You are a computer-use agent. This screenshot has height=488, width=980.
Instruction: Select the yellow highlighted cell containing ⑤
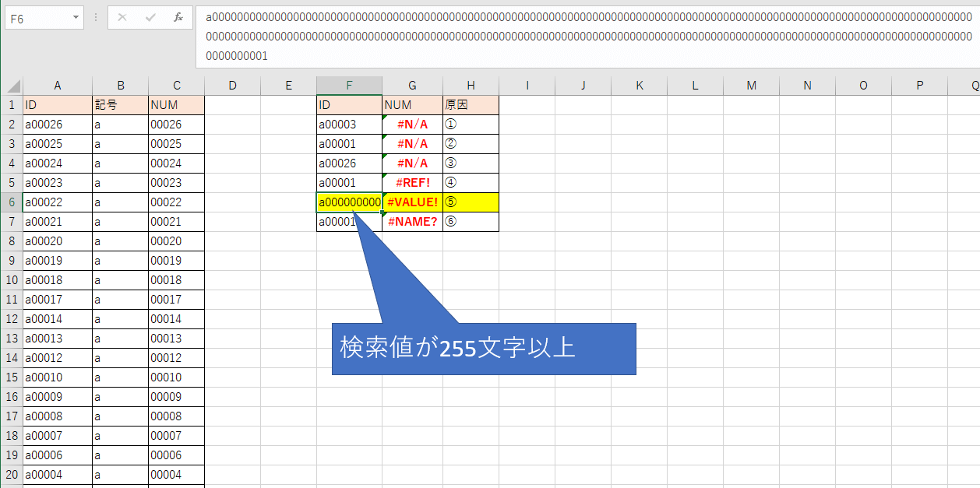click(x=471, y=202)
